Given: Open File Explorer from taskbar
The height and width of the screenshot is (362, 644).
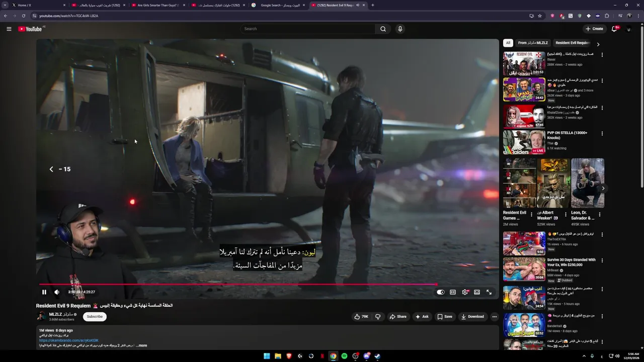Looking at the screenshot, I should (278, 356).
